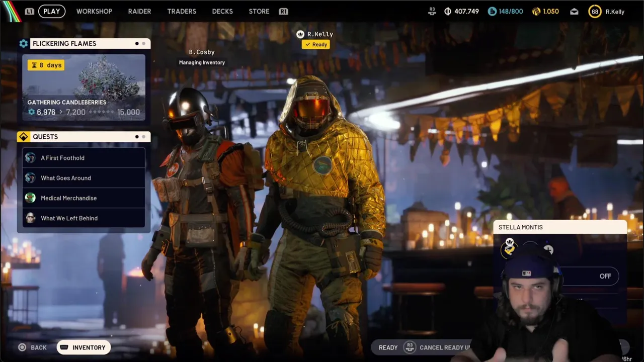Click the L1 shoulder button icon
Viewport: 644px width, 362px height.
(30, 11)
